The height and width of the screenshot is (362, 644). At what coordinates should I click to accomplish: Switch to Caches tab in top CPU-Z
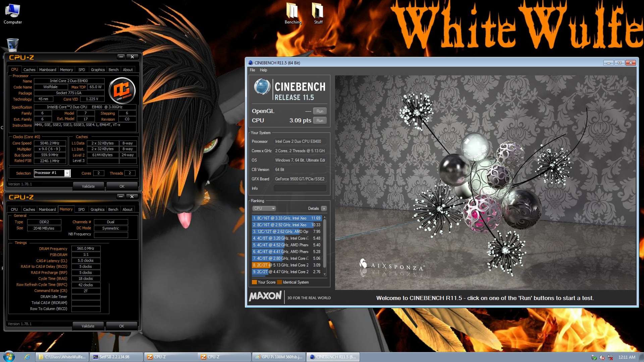point(29,70)
